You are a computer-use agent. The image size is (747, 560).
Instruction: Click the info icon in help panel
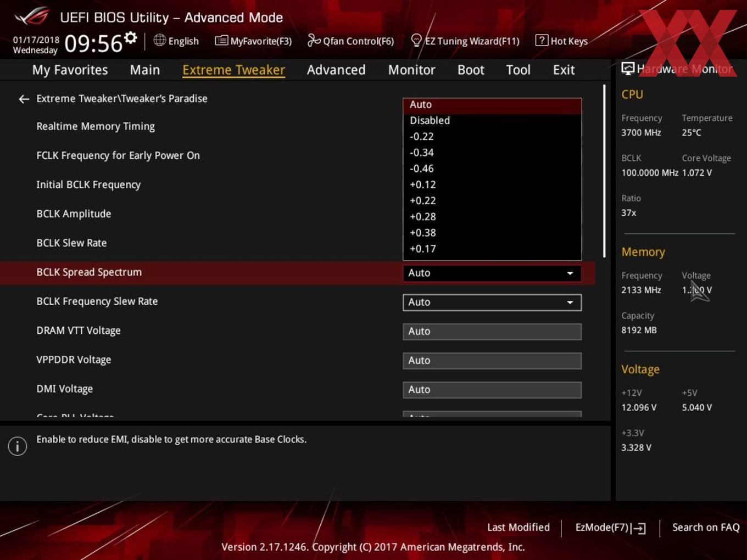click(x=18, y=446)
